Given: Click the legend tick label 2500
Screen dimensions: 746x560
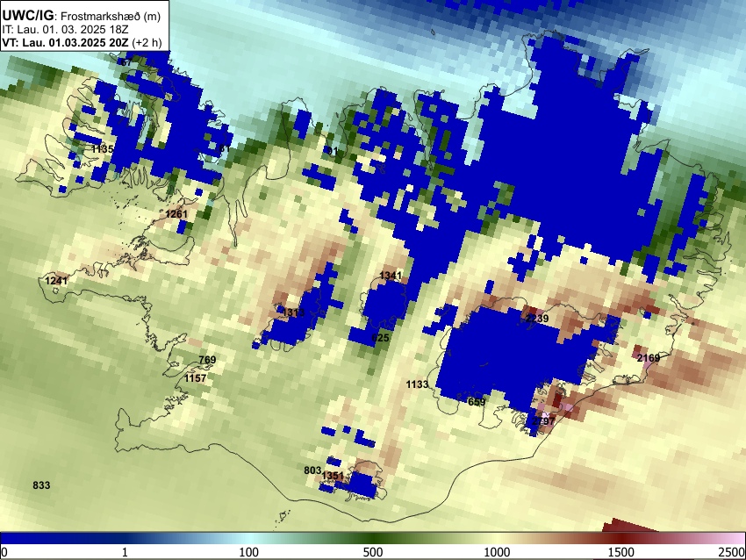Looking at the screenshot, I should point(733,552).
